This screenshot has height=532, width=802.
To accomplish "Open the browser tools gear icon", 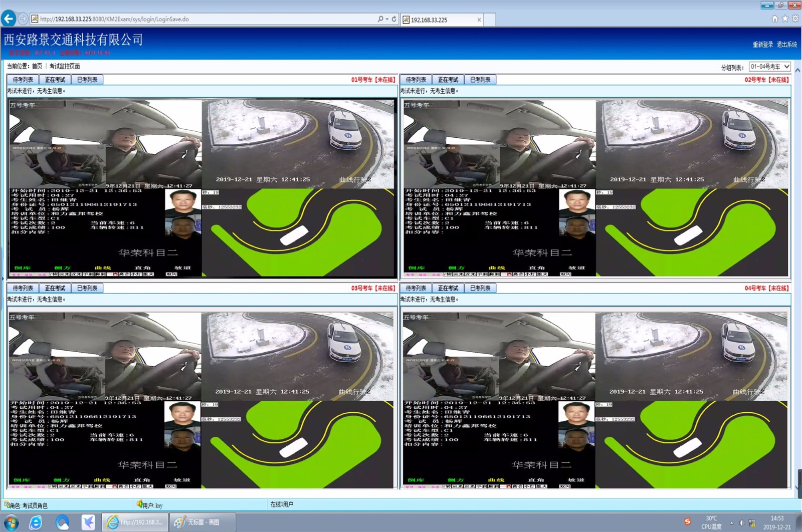I will tap(795, 19).
